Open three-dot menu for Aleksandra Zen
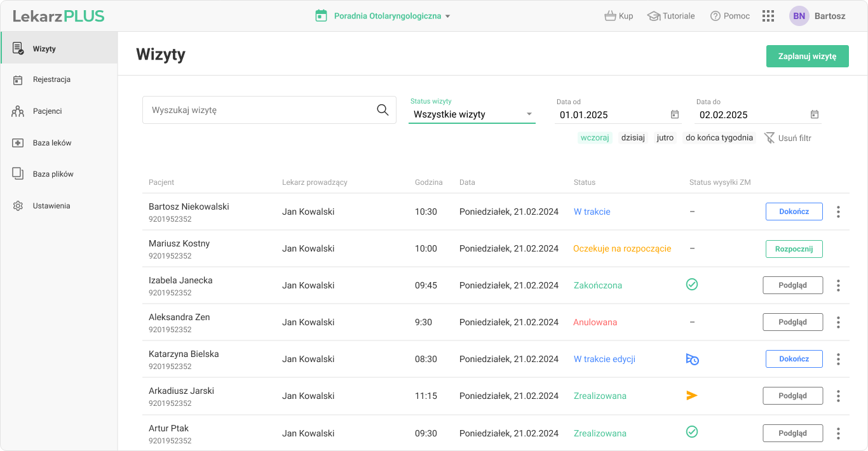Image resolution: width=868 pixels, height=451 pixels. 838,322
